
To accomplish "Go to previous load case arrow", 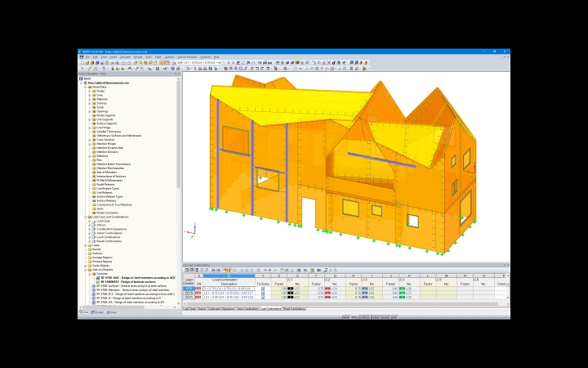I will click(229, 63).
